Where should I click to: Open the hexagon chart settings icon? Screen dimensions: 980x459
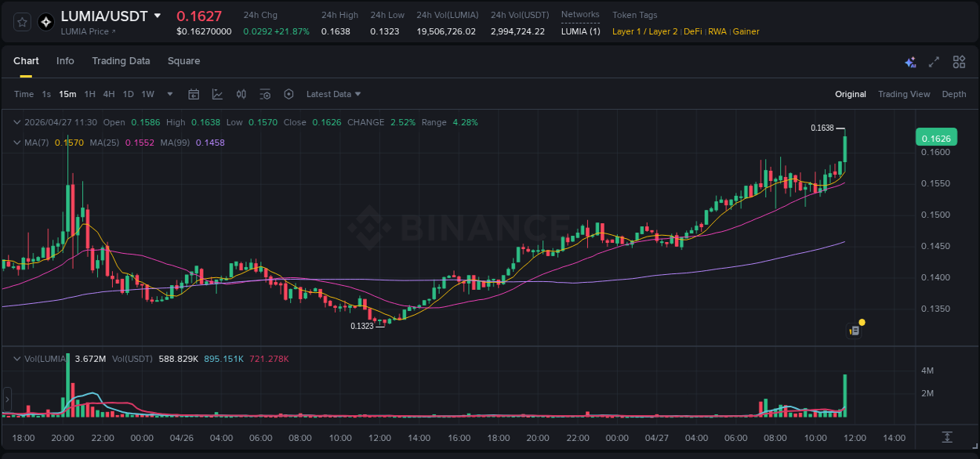289,94
